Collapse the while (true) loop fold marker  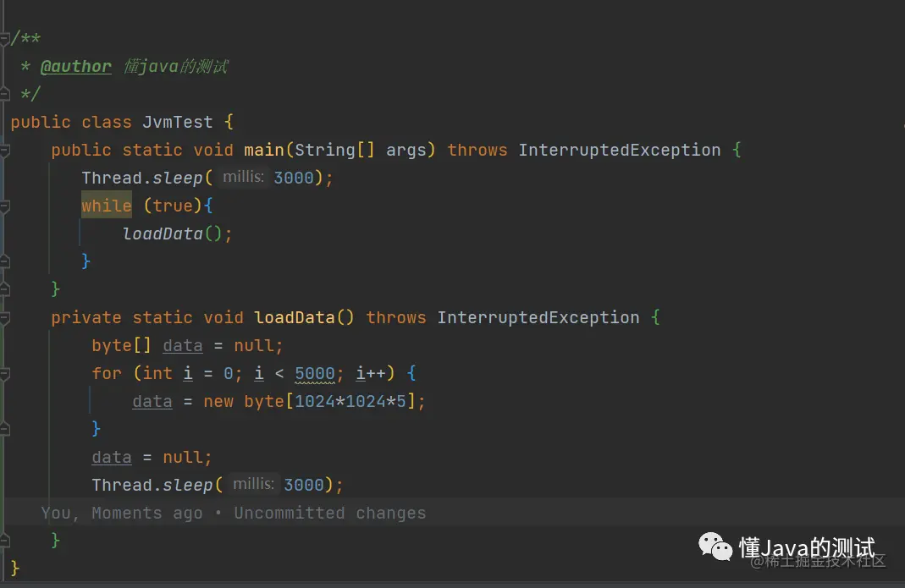pyautogui.click(x=4, y=206)
